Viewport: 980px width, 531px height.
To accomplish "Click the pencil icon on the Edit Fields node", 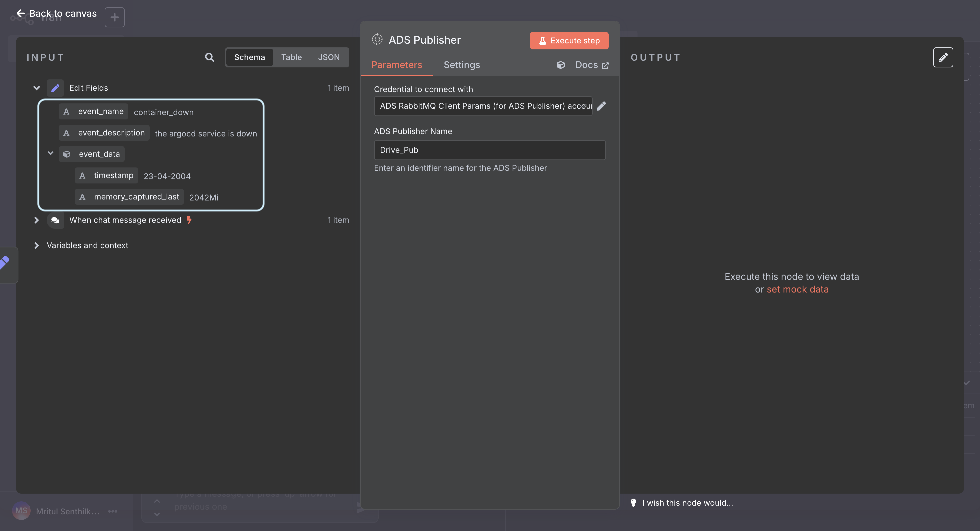I will tap(55, 87).
